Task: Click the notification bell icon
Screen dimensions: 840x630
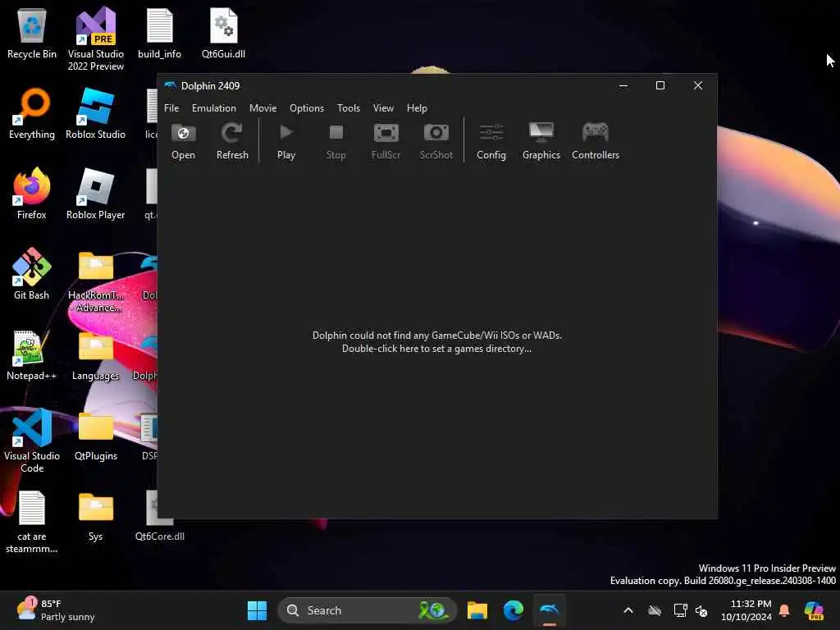Action: tap(784, 610)
